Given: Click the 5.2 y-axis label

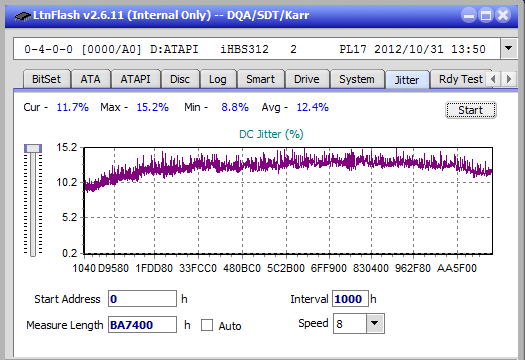Looking at the screenshot, I should [x=70, y=218].
